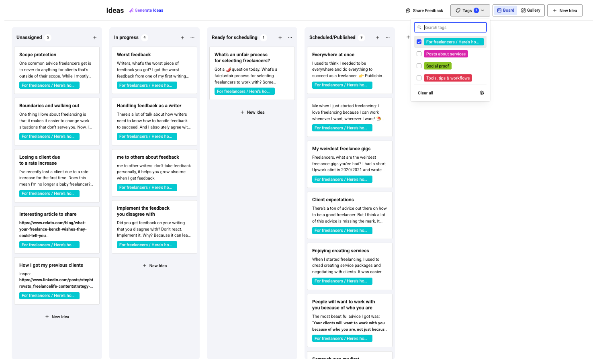Open Ready for scheduling column options ellipsis
Screen dimensions: 593x364
(x=290, y=38)
